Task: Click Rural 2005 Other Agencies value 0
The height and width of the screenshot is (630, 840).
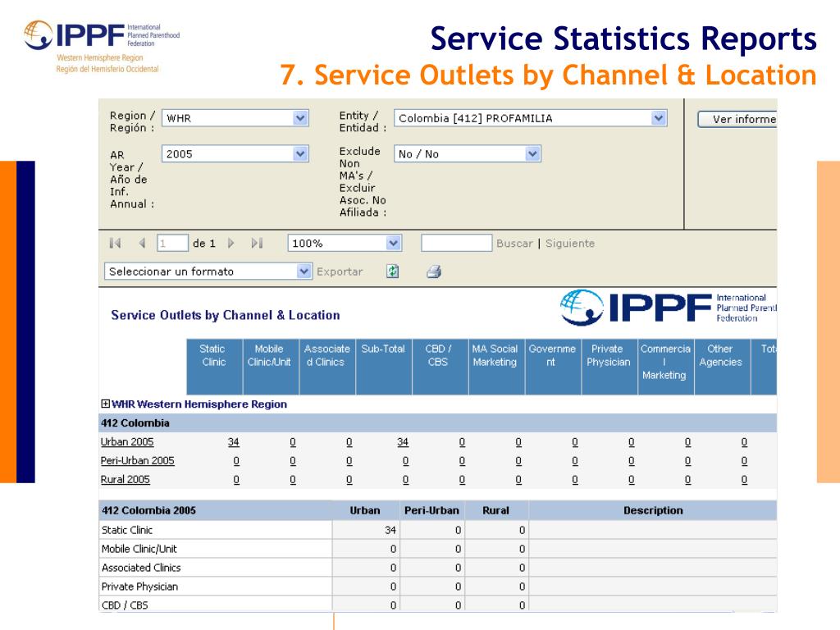Action: [x=744, y=479]
